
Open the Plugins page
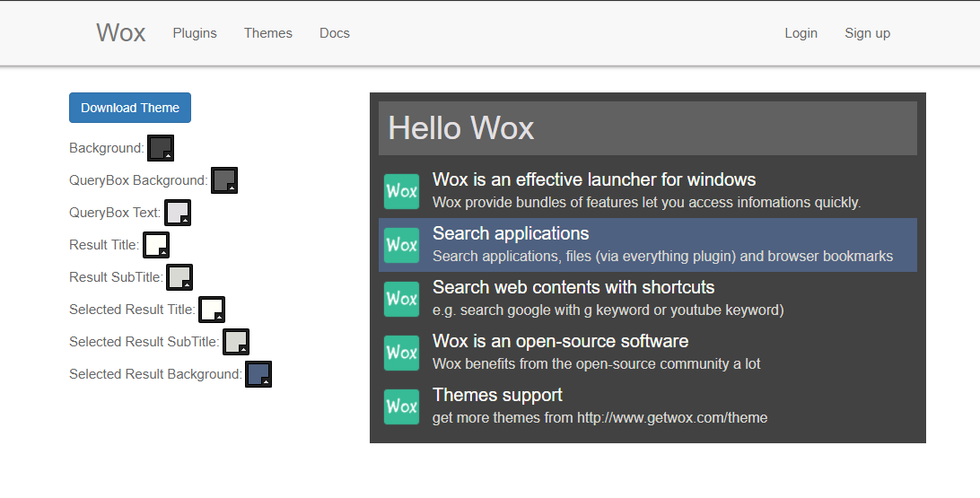195,33
